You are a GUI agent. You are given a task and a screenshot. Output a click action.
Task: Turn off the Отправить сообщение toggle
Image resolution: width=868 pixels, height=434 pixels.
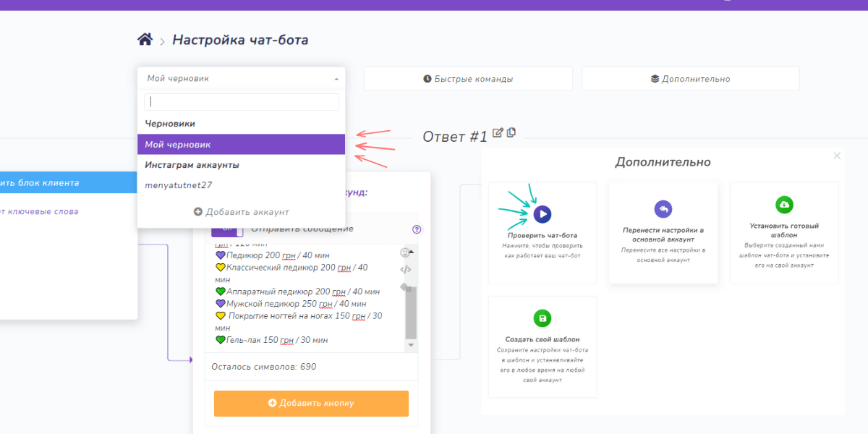tap(225, 228)
